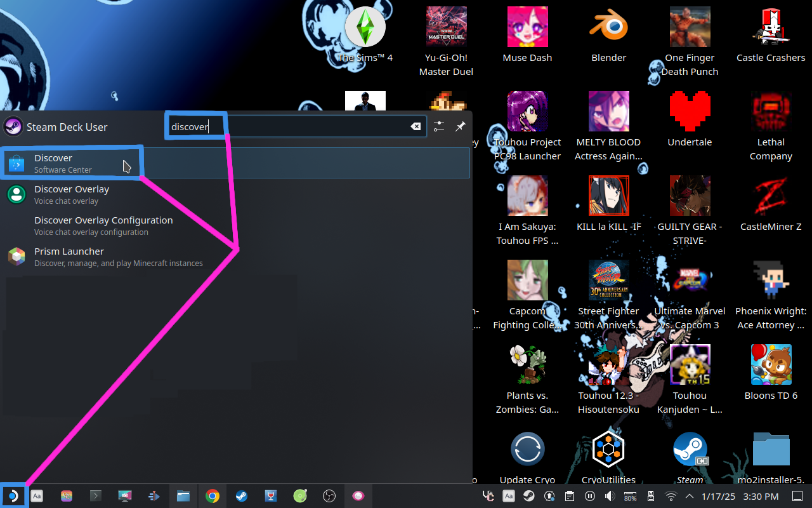812x508 pixels.
Task: Clear the search text with the backspace icon
Action: point(416,126)
